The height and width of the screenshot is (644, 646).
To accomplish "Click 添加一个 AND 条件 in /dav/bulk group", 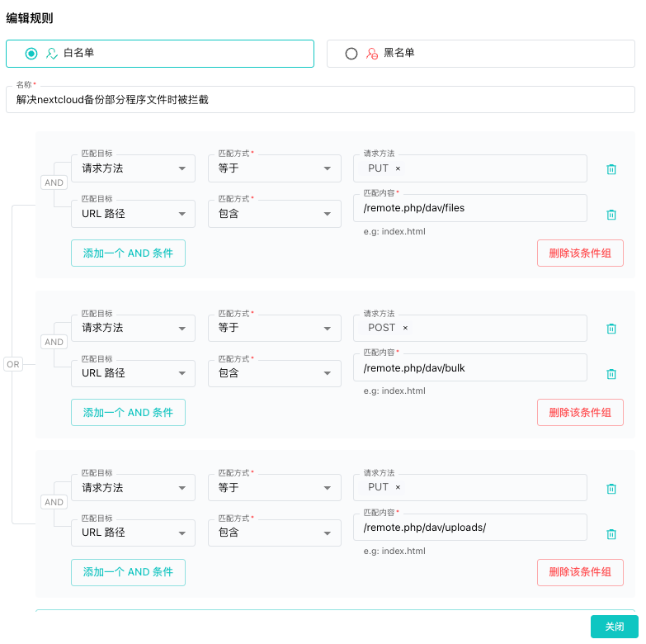I will click(128, 412).
